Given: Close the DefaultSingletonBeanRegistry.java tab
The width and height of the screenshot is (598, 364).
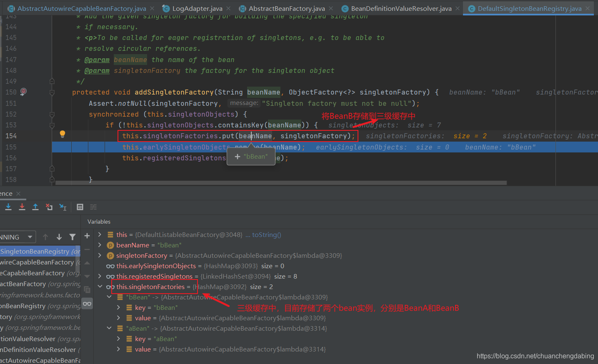Looking at the screenshot, I should (x=588, y=8).
